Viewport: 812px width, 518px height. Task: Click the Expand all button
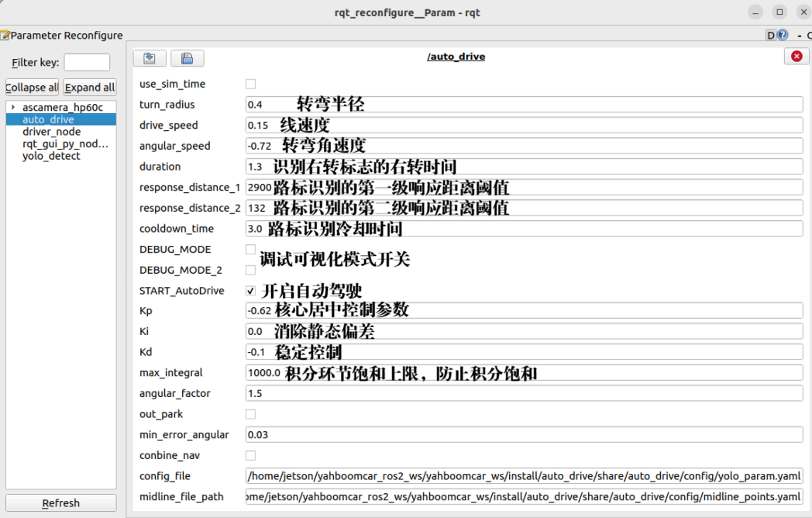(89, 88)
